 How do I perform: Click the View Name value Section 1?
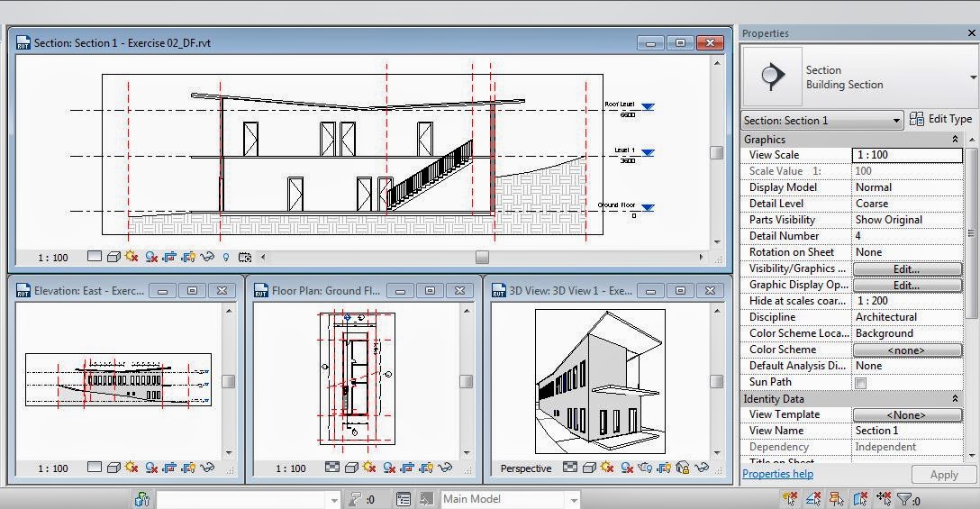[x=907, y=431]
